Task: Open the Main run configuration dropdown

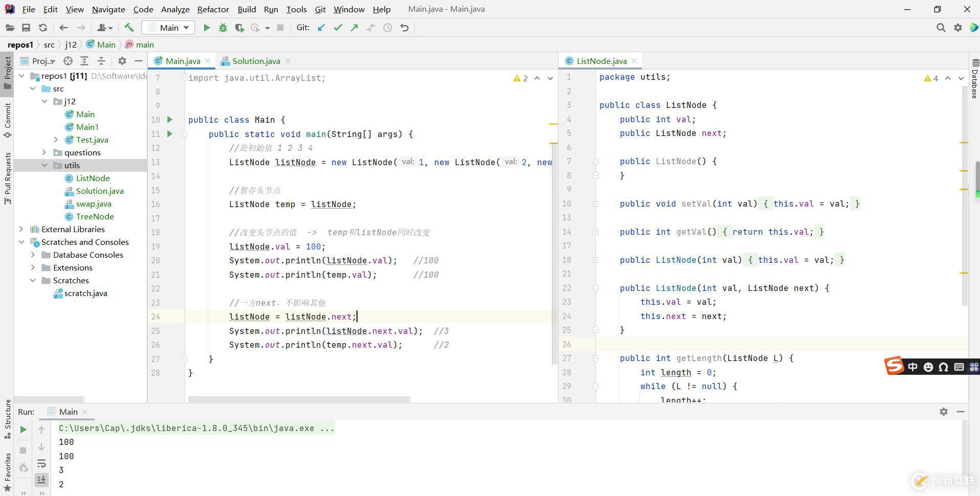Action: [x=168, y=28]
